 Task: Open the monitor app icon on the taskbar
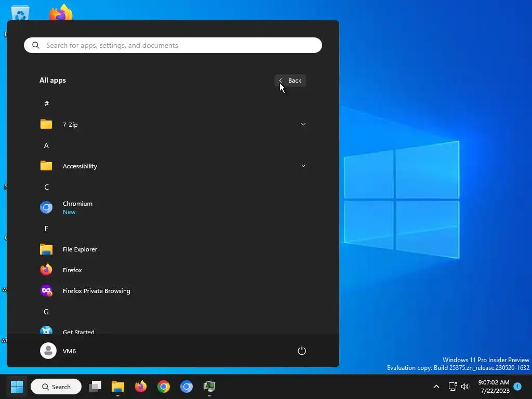(209, 387)
